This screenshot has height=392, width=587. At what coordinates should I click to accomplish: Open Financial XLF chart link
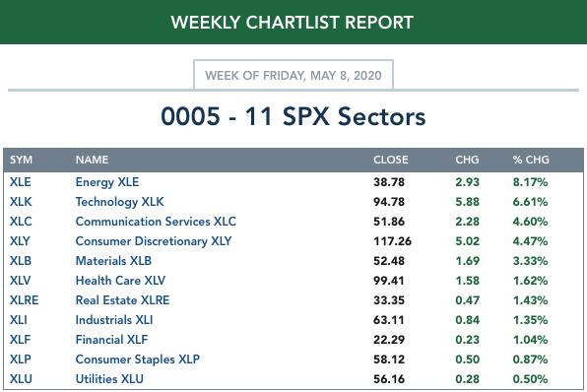coord(111,340)
